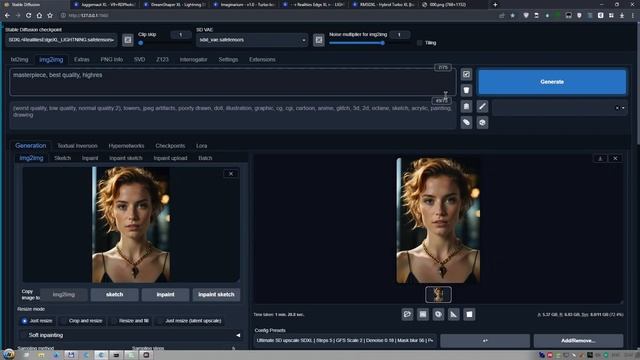Click the read-generation-parameters arrow icon by the prompt
This screenshot has width=640, height=360.
466,74
